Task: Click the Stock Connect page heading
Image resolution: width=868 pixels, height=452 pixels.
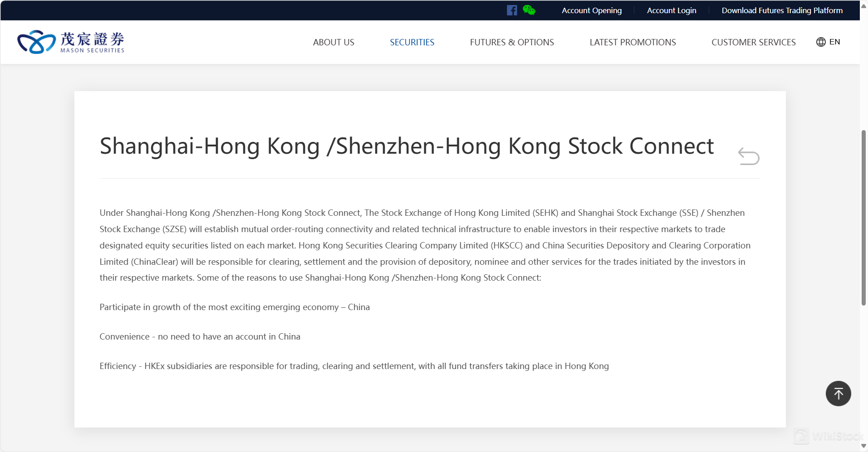Action: 407,146
